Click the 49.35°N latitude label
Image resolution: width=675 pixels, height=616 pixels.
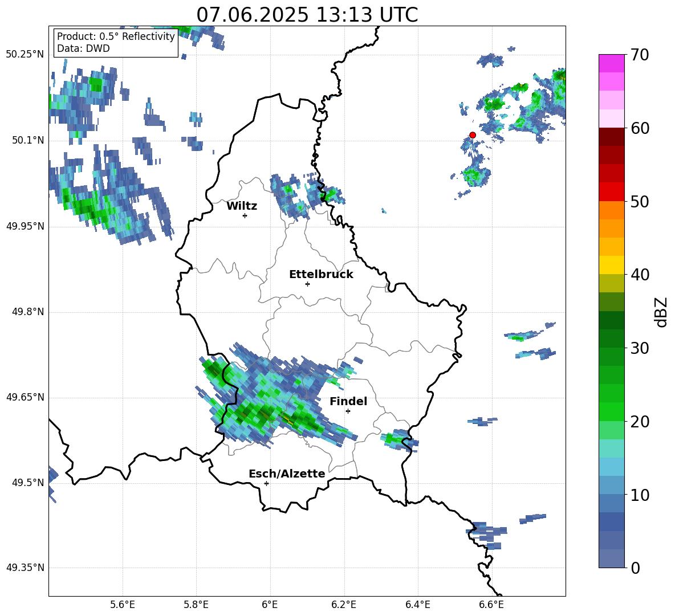(x=25, y=568)
